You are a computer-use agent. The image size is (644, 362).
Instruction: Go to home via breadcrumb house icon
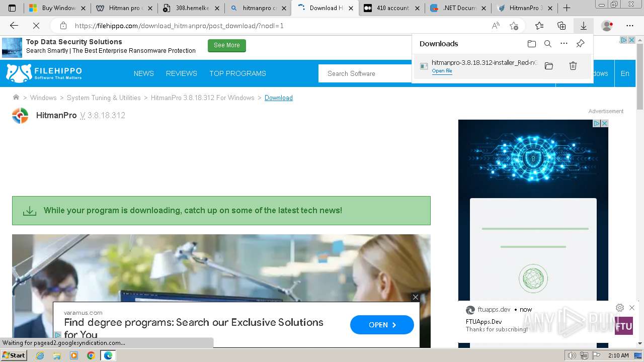[x=16, y=98]
